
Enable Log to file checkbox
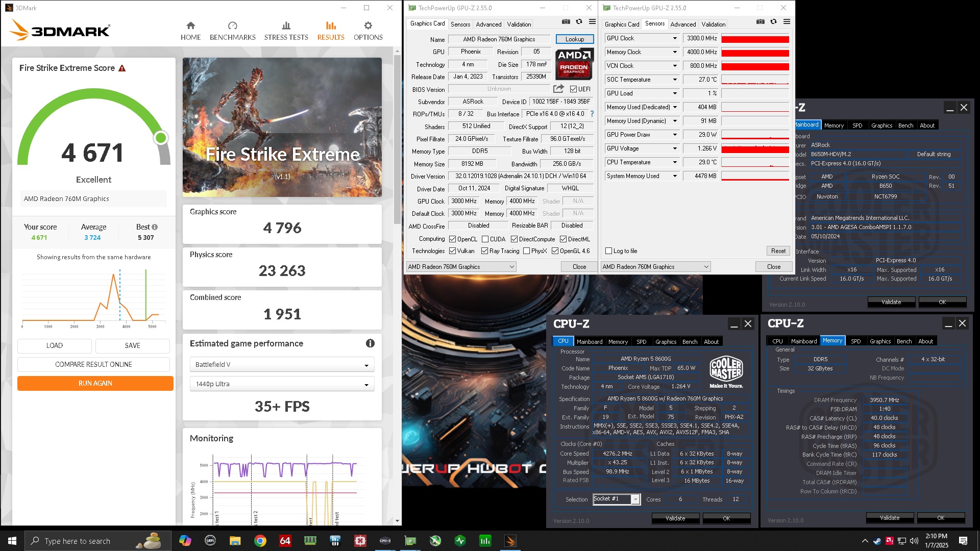(608, 251)
